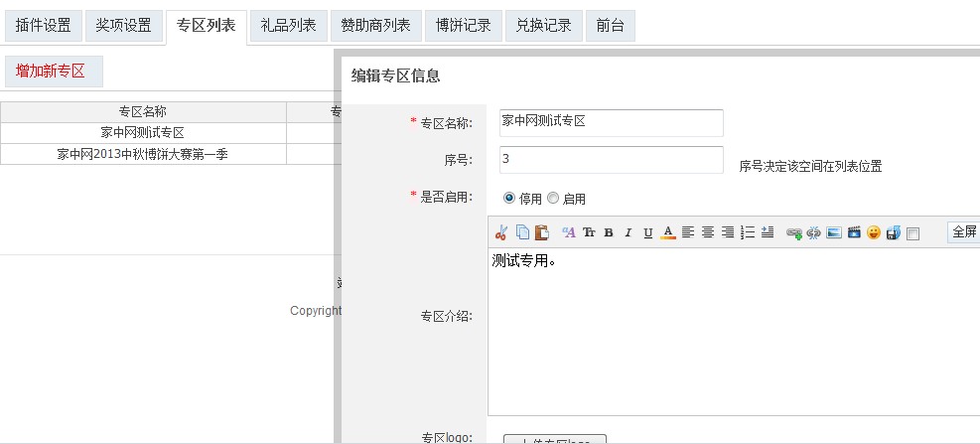
Task: Click the cut (scissors) icon in editor toolbar
Action: [x=500, y=232]
